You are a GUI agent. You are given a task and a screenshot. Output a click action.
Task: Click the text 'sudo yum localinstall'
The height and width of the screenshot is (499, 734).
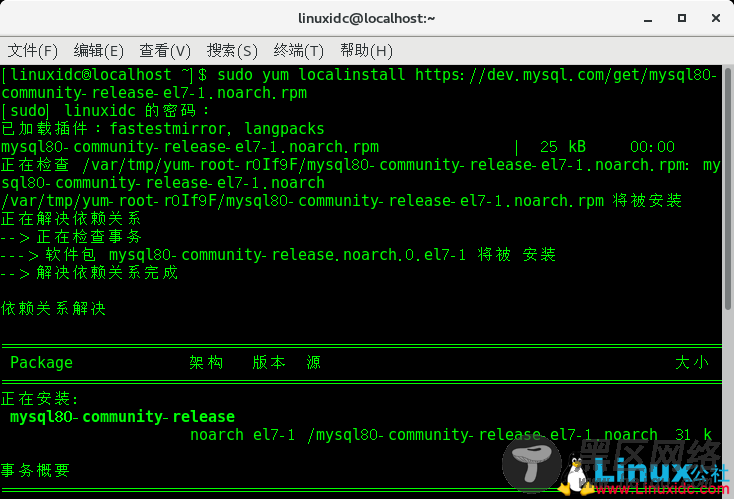tap(311, 75)
